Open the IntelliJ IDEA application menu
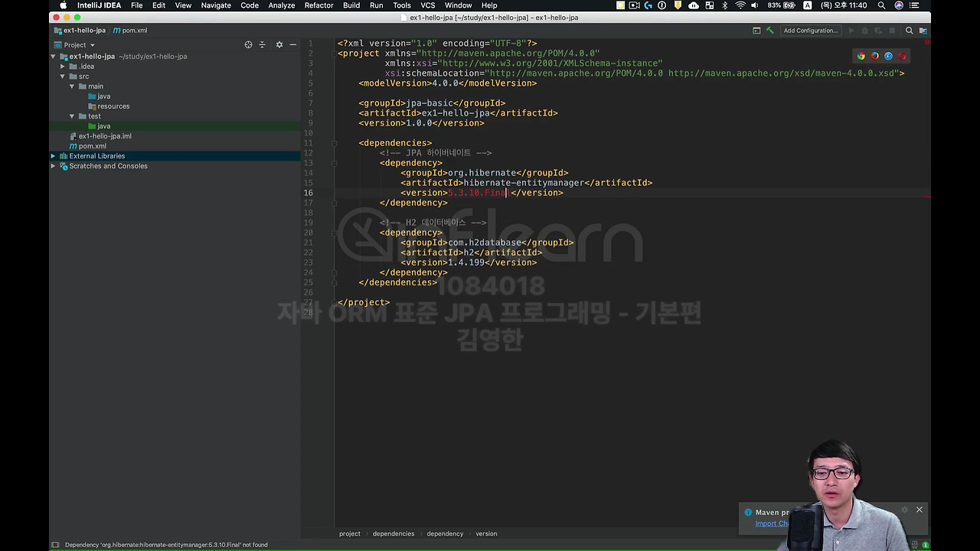 pyautogui.click(x=99, y=5)
